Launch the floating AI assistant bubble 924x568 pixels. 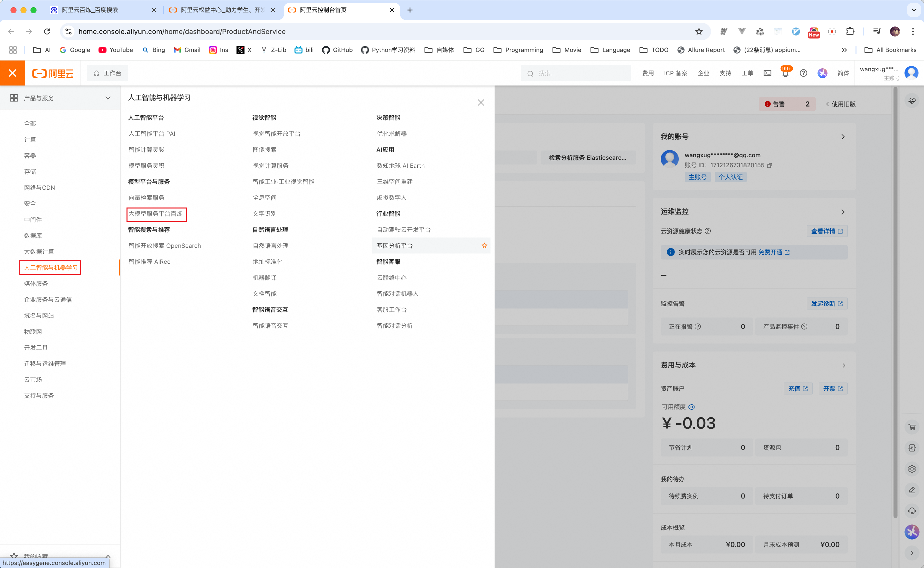tap(911, 531)
